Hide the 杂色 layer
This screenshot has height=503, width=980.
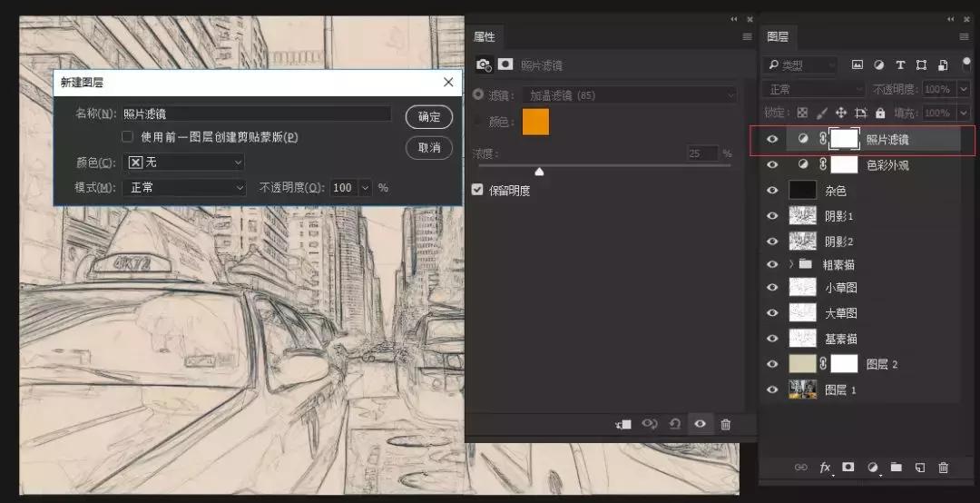(772, 190)
